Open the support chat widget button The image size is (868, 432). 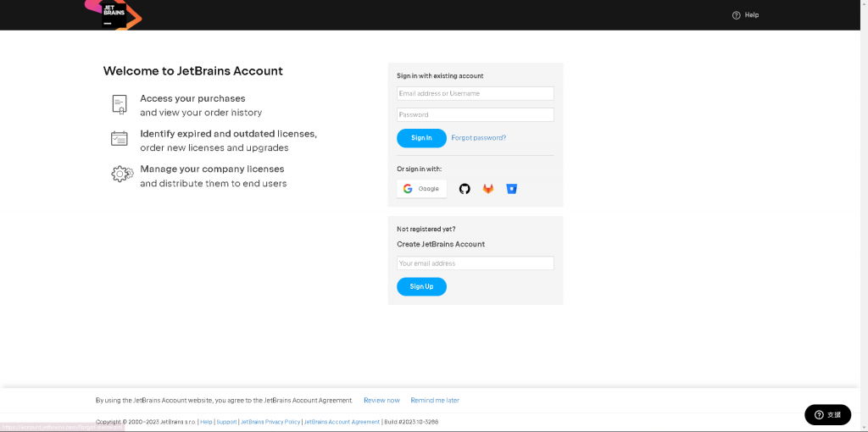[827, 415]
